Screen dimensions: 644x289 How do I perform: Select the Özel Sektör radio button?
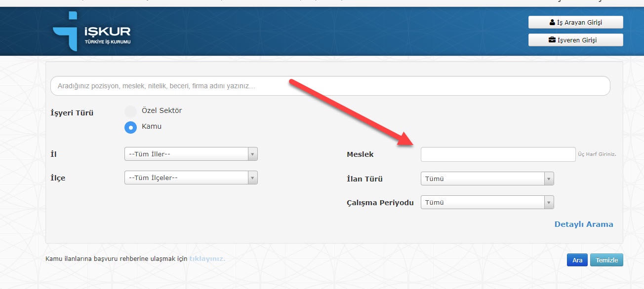click(130, 111)
